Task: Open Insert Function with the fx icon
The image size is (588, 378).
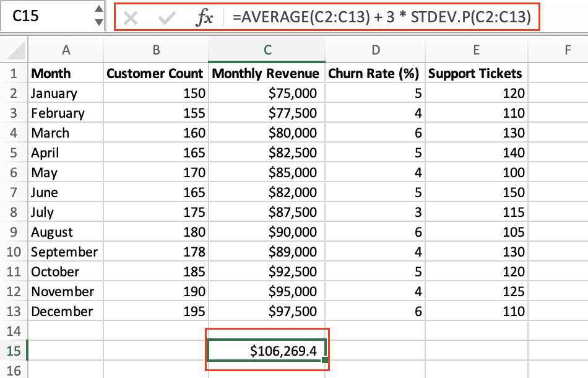Action: (204, 17)
